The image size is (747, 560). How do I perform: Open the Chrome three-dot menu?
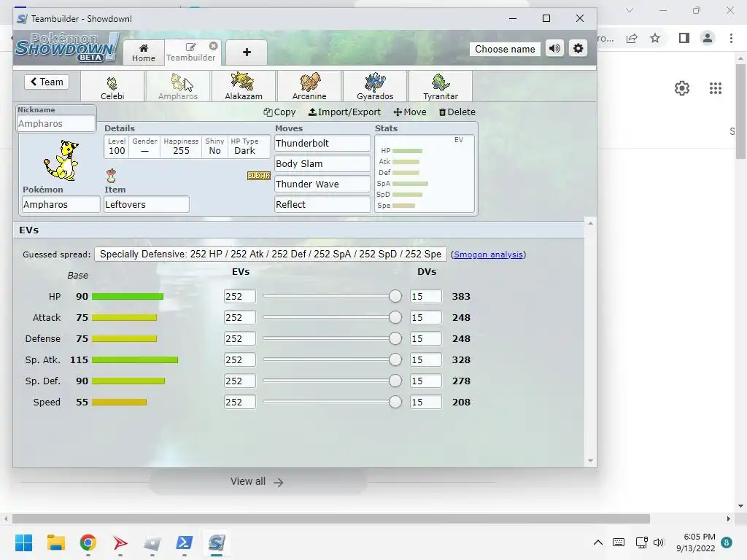point(731,38)
